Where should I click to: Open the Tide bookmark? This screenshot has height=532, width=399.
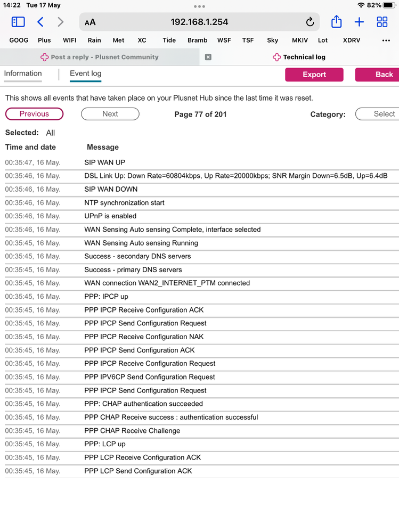(x=169, y=40)
